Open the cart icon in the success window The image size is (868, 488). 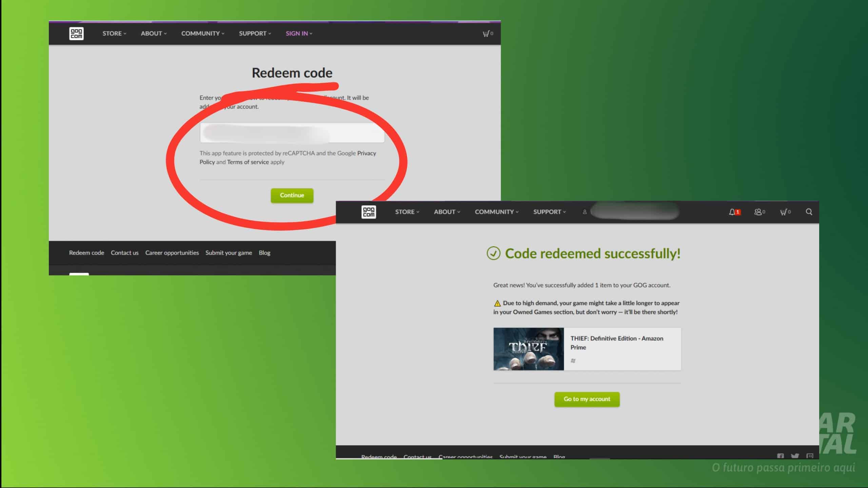785,212
